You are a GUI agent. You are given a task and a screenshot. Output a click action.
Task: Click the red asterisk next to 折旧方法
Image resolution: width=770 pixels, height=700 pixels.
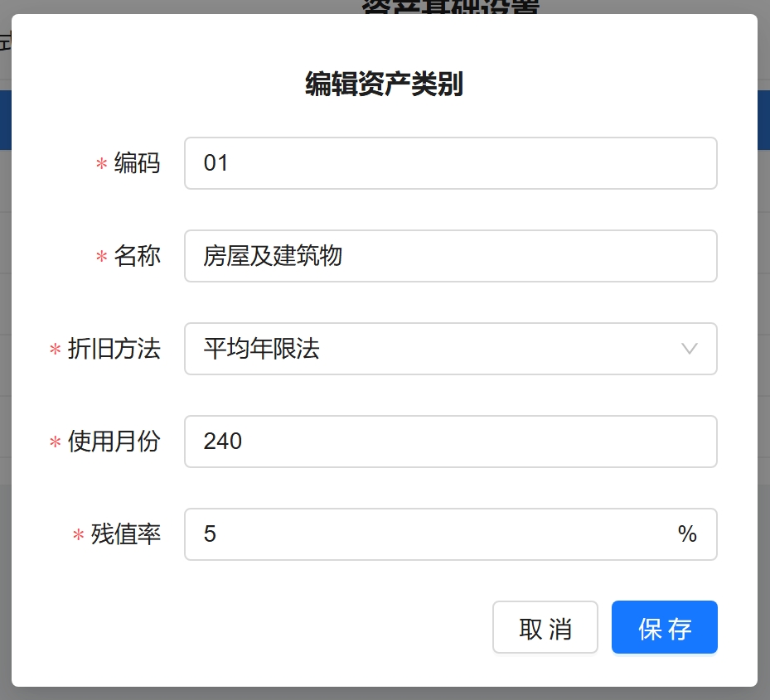(56, 350)
